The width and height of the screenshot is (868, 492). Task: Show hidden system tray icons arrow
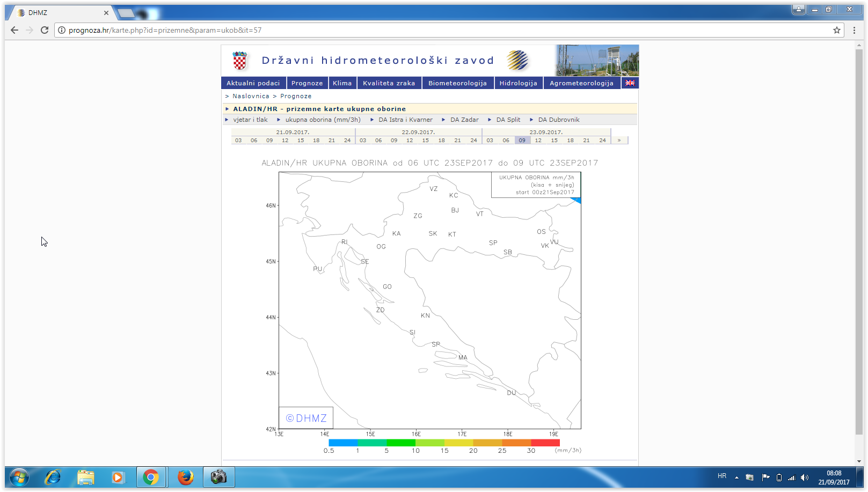(736, 477)
